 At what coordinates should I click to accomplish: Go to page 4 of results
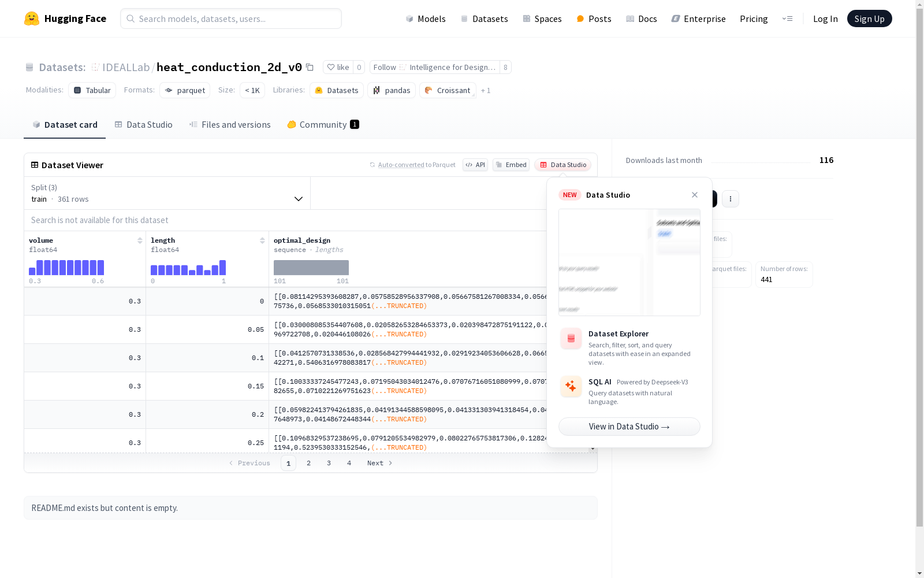click(x=349, y=463)
